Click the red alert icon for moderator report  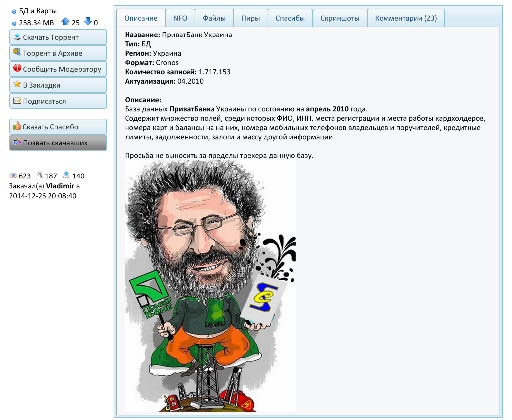click(17, 68)
